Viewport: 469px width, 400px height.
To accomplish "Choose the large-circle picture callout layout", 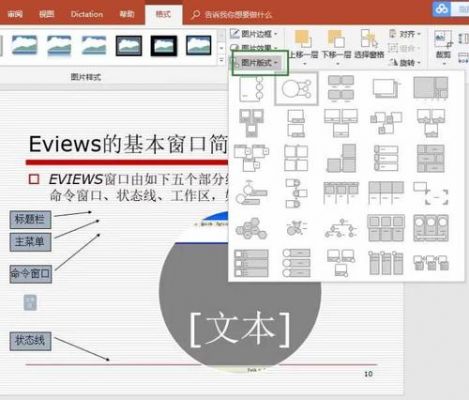I will point(296,89).
